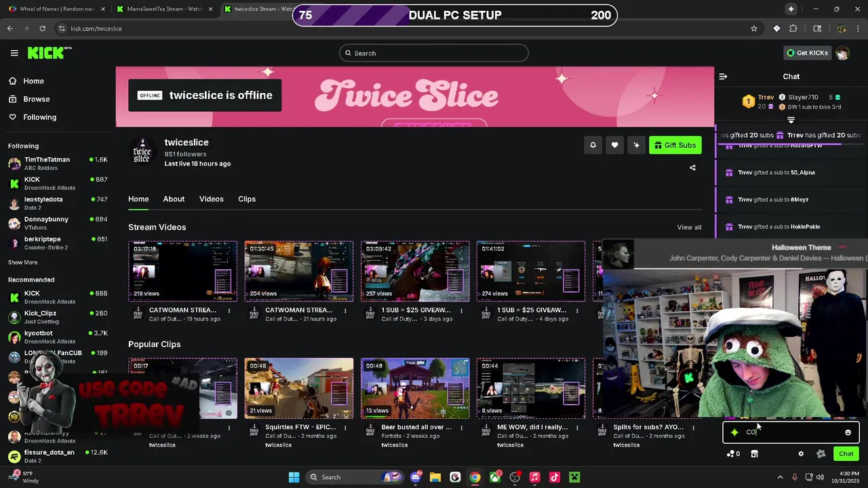
Task: Open the hamburger sidebar menu
Action: (x=14, y=53)
